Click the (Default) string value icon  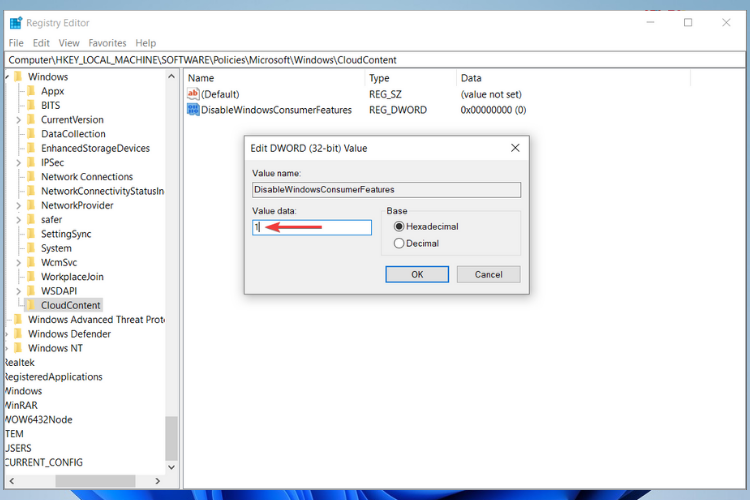tap(193, 94)
